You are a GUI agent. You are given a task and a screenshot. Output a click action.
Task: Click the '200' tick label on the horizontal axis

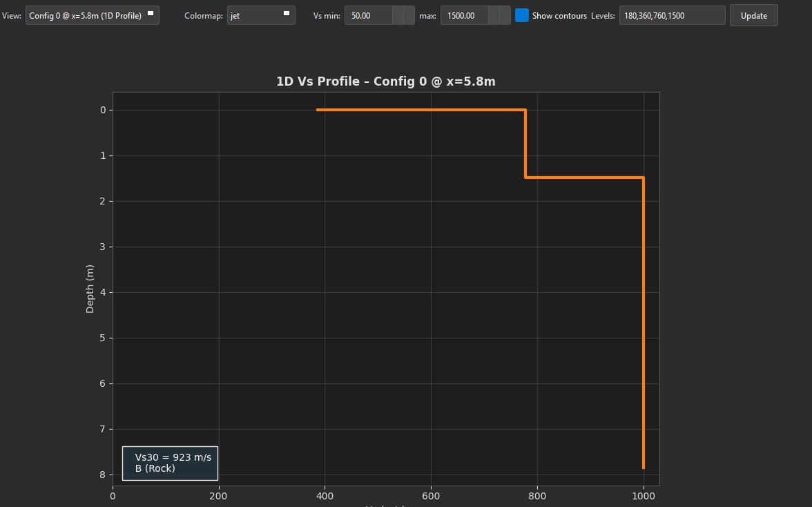(218, 496)
